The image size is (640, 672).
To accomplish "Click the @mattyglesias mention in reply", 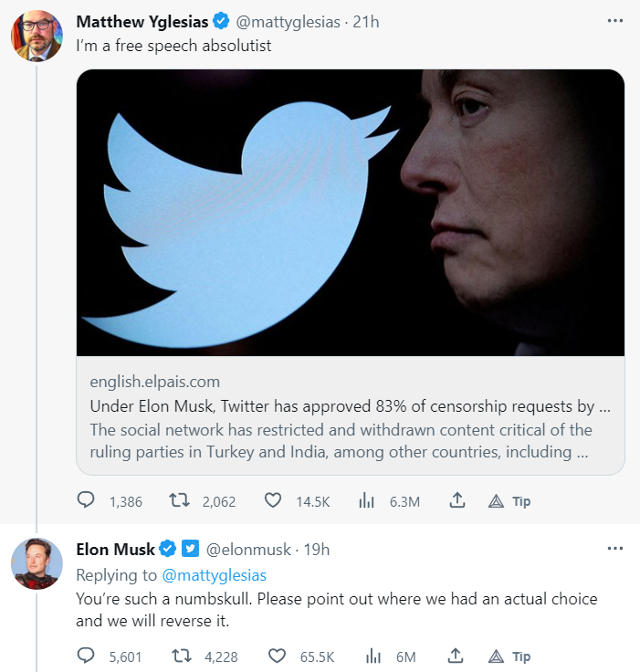I will [214, 575].
